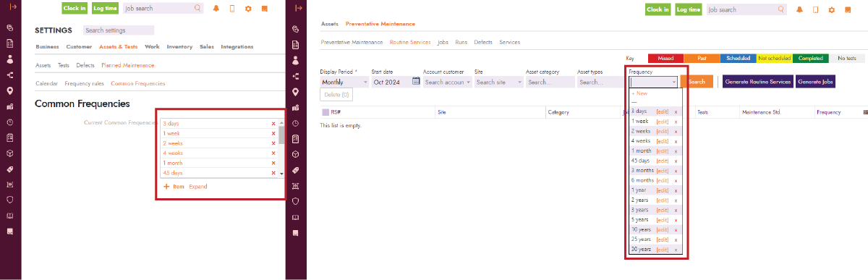Click mobile device icon on Settings screen

pyautogui.click(x=232, y=9)
